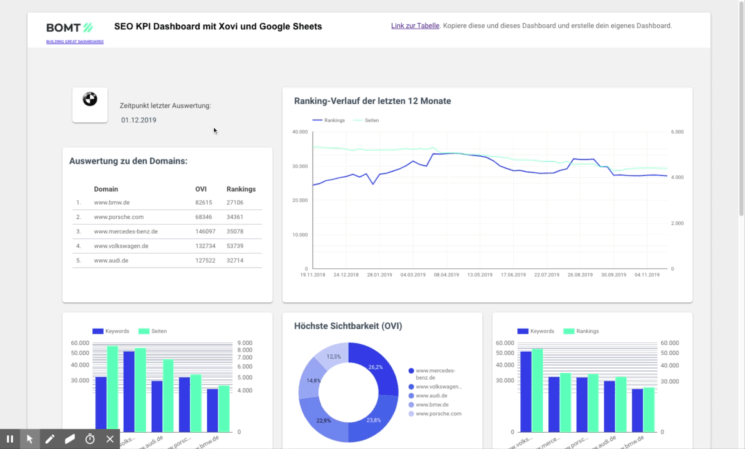Click the 12,3% donut segment
Viewport: 745px width, 449px height.
(333, 355)
